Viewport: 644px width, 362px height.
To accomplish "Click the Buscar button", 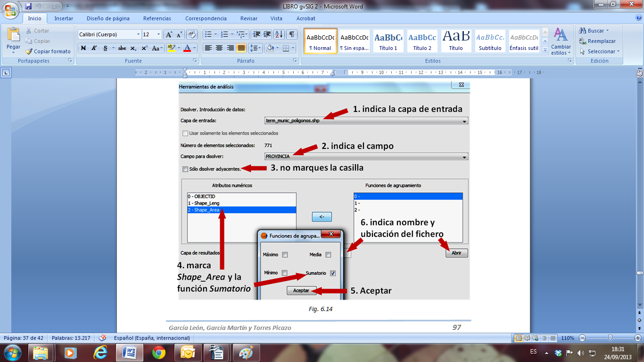I will pos(594,31).
